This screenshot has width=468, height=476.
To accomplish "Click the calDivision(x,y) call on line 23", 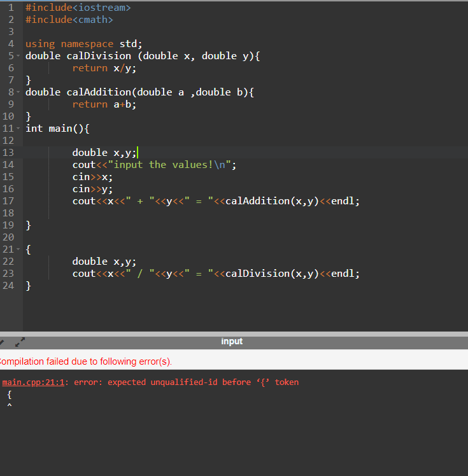I will point(272,274).
